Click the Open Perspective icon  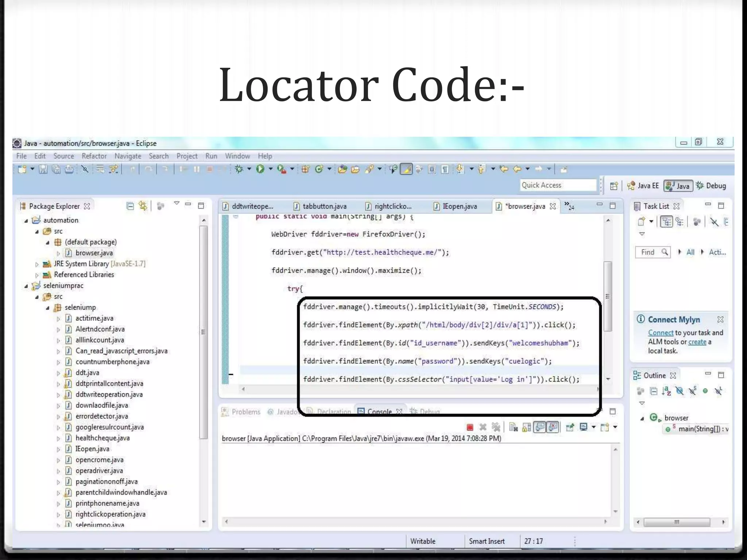click(x=614, y=186)
